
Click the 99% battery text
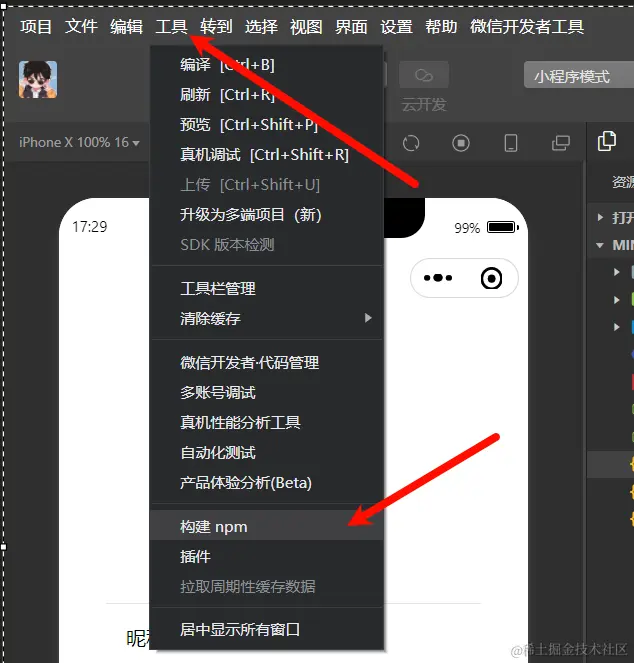click(x=467, y=228)
